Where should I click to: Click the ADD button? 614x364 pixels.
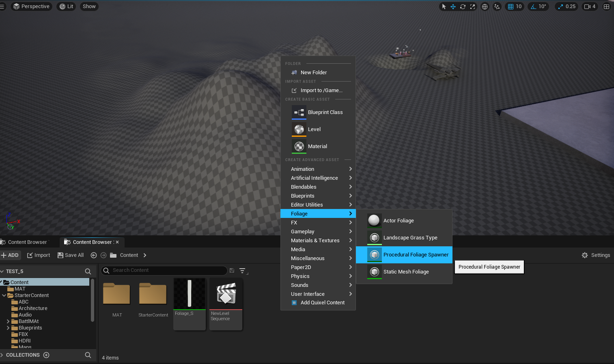[x=10, y=255]
